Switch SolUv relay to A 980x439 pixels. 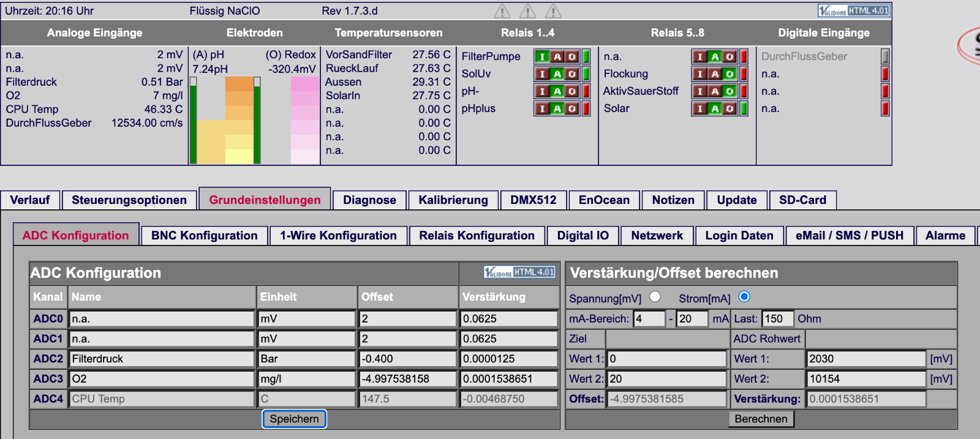[x=557, y=74]
